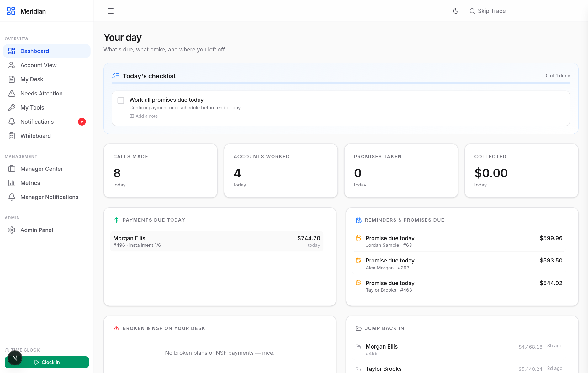Click the Collected $0.00 card
588x373 pixels.
point(522,171)
